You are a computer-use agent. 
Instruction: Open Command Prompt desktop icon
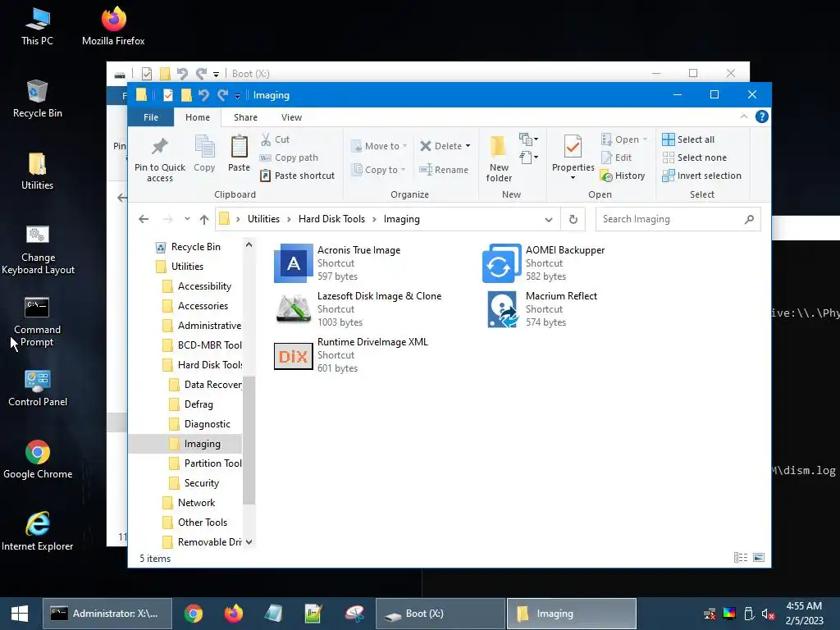pos(37,322)
